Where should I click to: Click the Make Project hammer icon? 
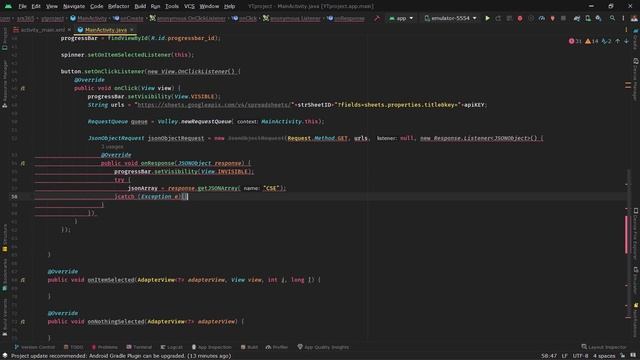[x=377, y=18]
